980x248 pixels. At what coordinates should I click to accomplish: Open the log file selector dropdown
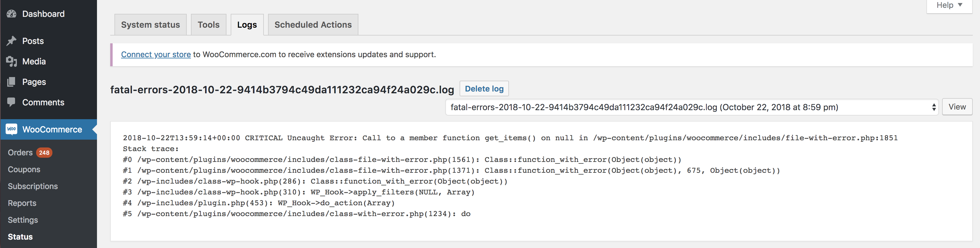point(691,107)
